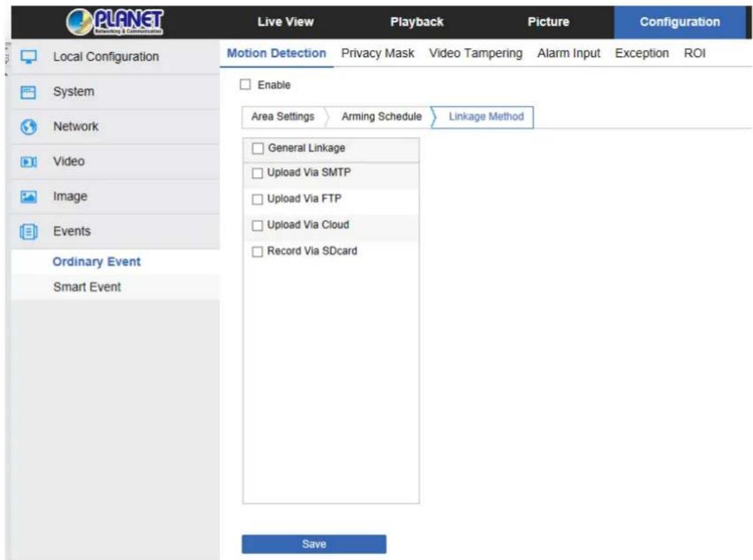Go to the Exception tab
Screen dimensions: 753x560
642,53
